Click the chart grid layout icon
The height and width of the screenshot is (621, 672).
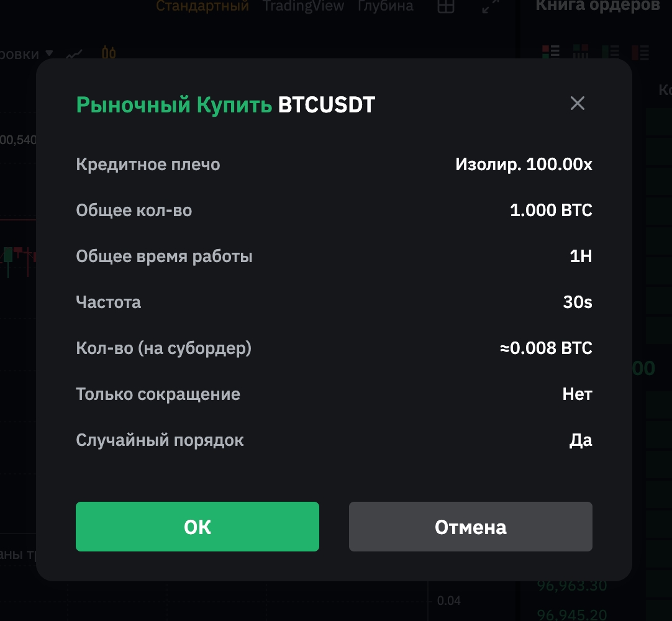446,7
